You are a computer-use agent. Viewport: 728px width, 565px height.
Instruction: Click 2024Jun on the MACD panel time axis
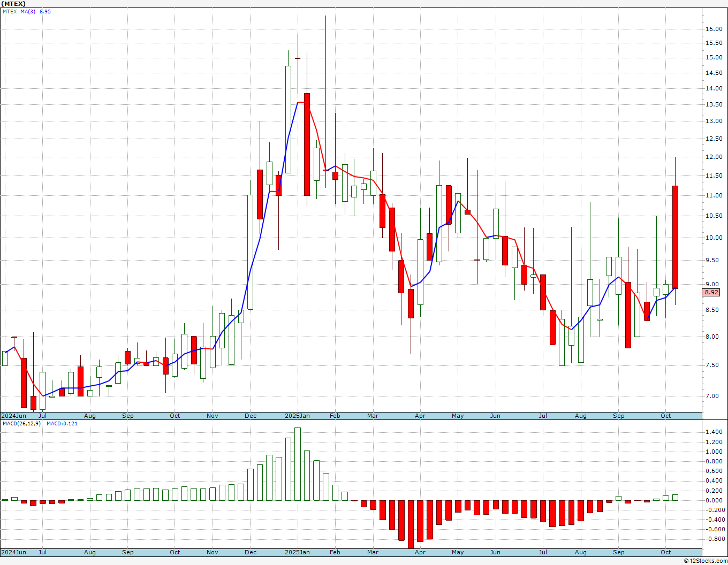coord(14,552)
